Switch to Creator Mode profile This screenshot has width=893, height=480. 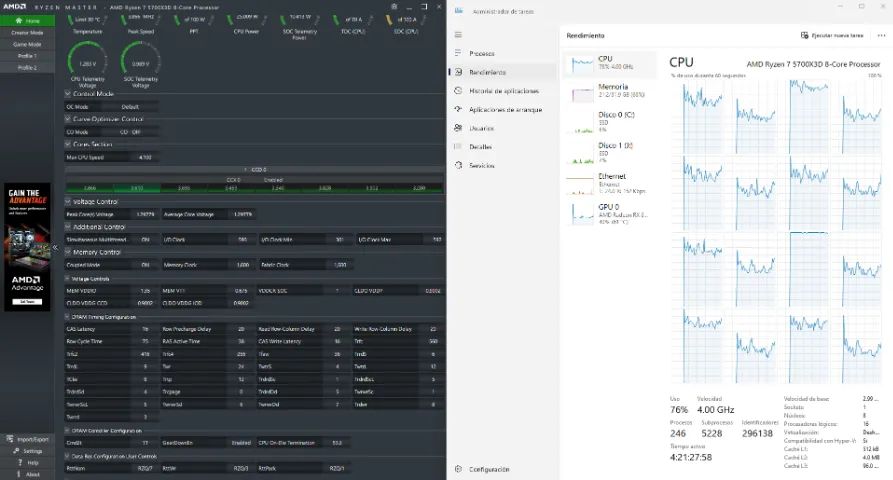(x=27, y=32)
